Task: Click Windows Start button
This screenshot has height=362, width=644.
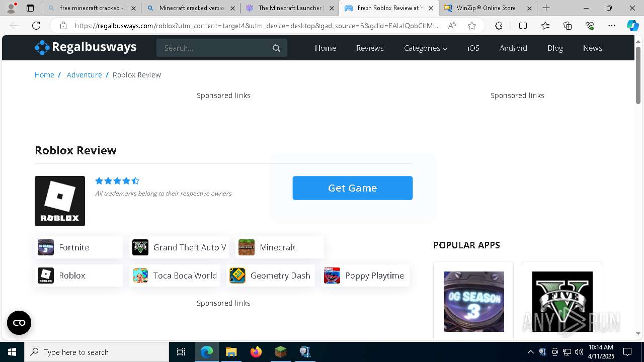Action: pos(12,352)
